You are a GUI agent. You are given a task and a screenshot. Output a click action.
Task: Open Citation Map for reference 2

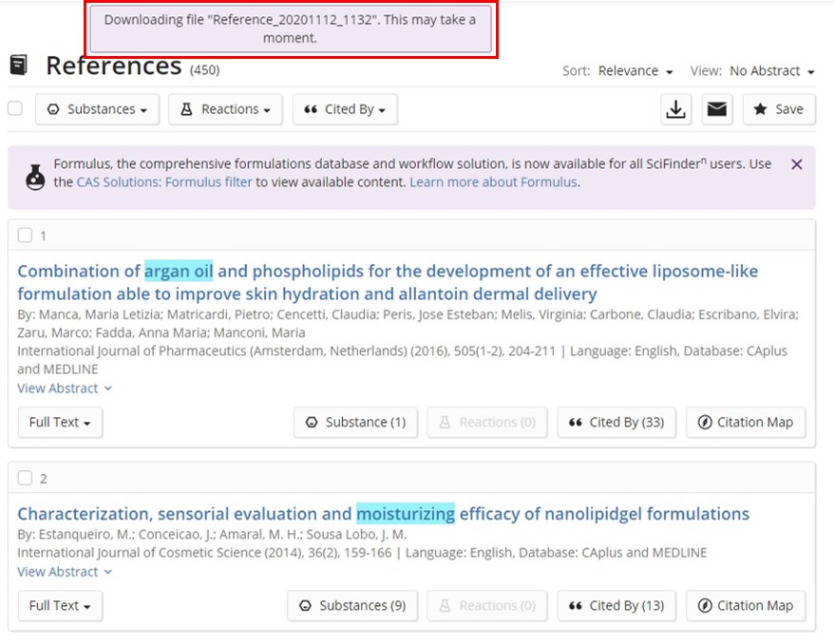[x=746, y=606]
